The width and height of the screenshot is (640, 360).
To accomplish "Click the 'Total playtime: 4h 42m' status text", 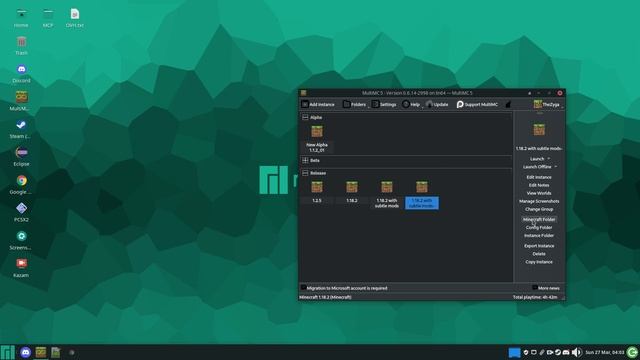I will (x=535, y=297).
